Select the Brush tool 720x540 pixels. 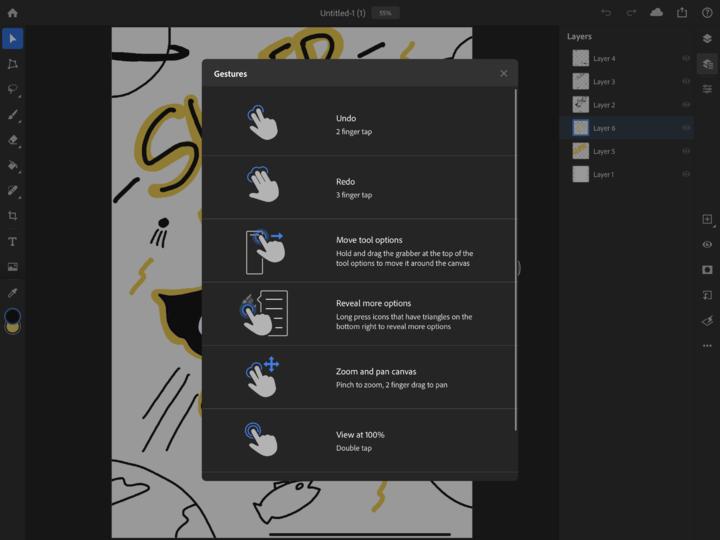[13, 115]
